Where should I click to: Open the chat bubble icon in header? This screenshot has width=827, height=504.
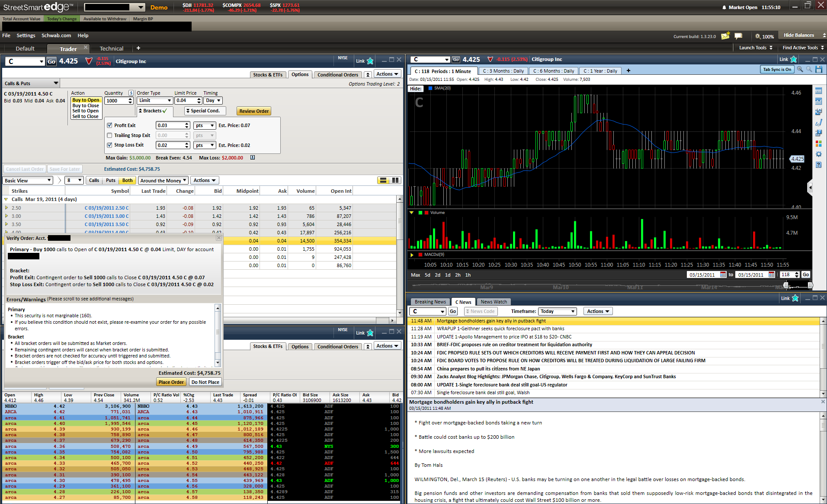click(738, 36)
